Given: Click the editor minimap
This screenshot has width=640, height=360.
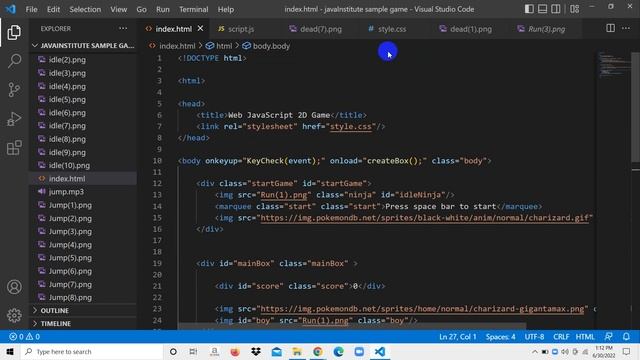Looking at the screenshot, I should [x=613, y=65].
